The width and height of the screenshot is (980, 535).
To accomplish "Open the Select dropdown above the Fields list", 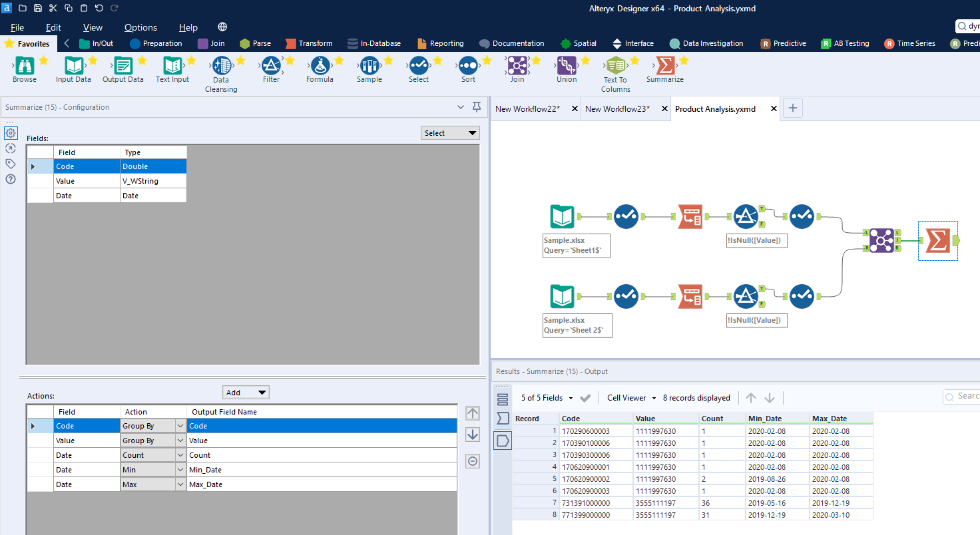I will pos(450,132).
